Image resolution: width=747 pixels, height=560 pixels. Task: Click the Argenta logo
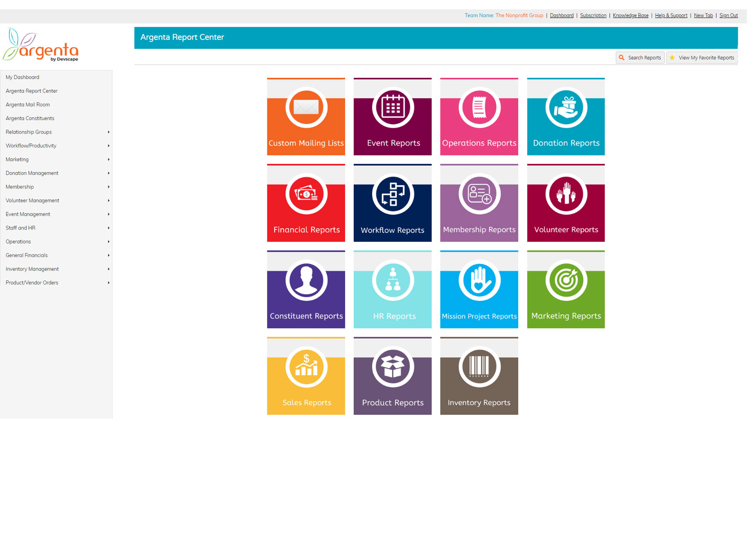[41, 45]
